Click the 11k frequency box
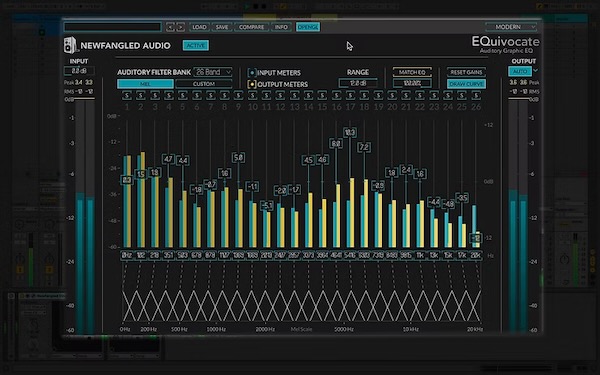 (420, 255)
